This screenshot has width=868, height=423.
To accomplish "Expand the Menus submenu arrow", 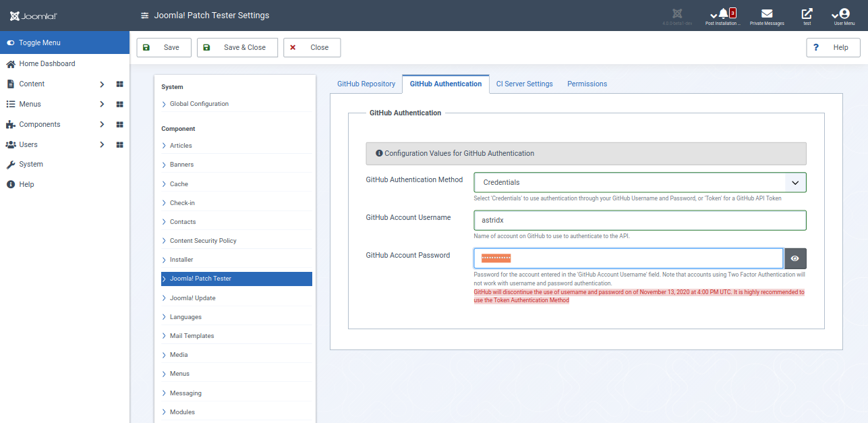I will [102, 105].
